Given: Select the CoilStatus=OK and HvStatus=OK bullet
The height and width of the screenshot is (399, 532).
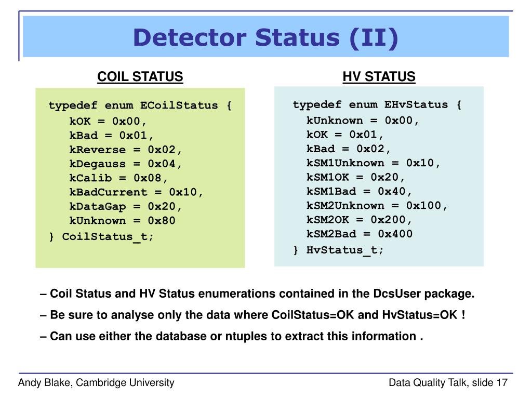Looking at the screenshot, I should point(252,315).
